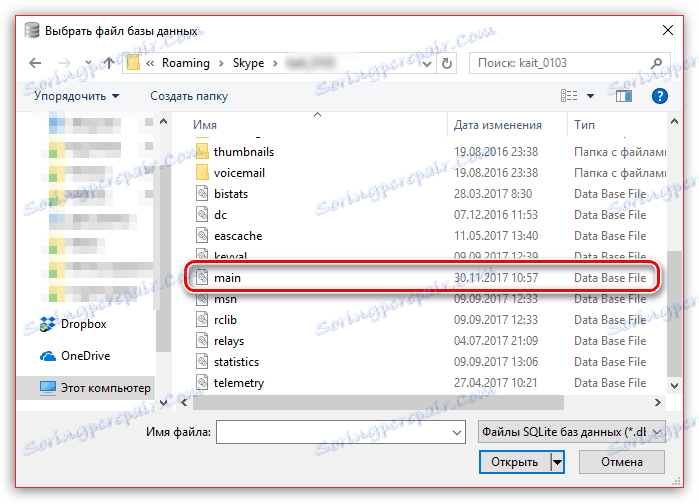Sort by Имя column header
This screenshot has height=503, width=699.
click(205, 125)
